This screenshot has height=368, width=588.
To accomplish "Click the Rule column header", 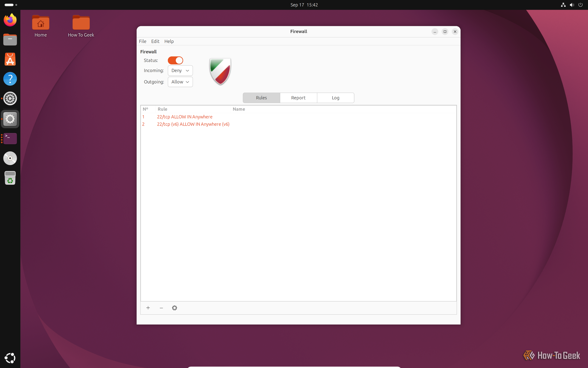I will tap(193, 109).
